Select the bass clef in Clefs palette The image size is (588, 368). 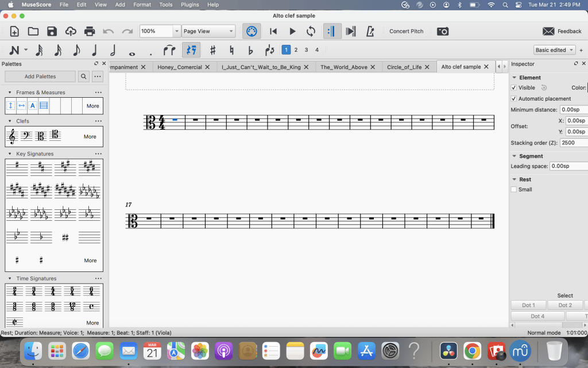point(26,136)
